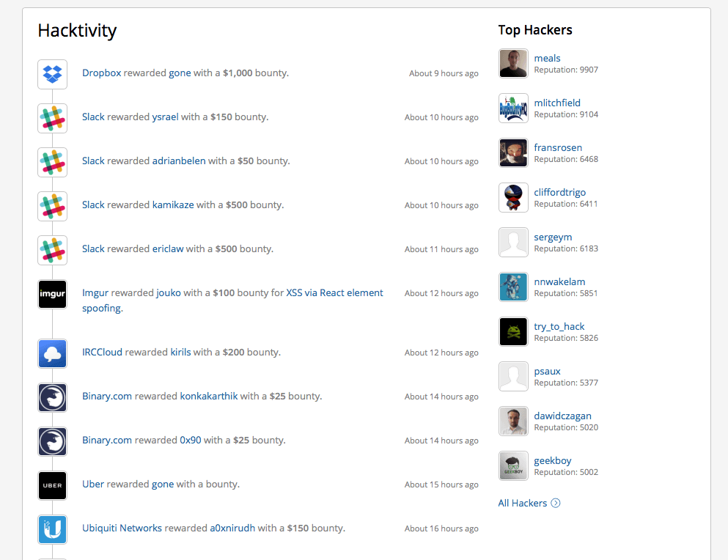
Task: Click the "About 9 hours ago" timestamp
Action: click(444, 73)
